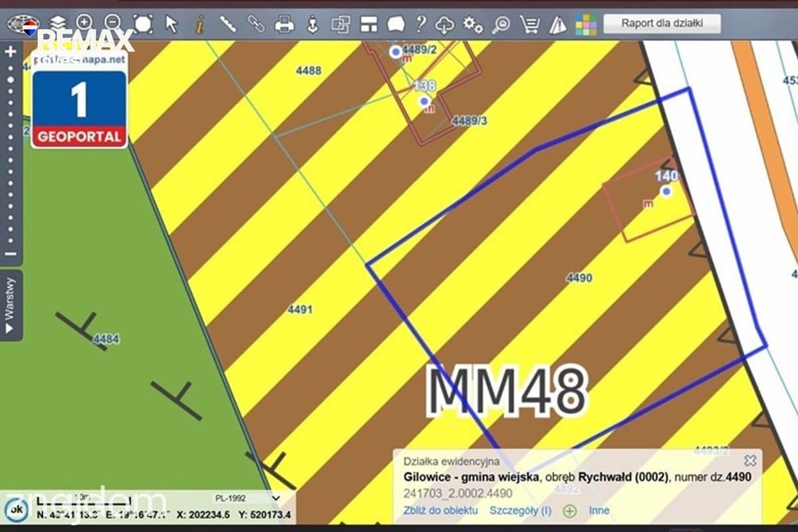Viewport: 798px width, 532px height.
Task: Activate the arrow pointer selection tool
Action: pos(172,24)
